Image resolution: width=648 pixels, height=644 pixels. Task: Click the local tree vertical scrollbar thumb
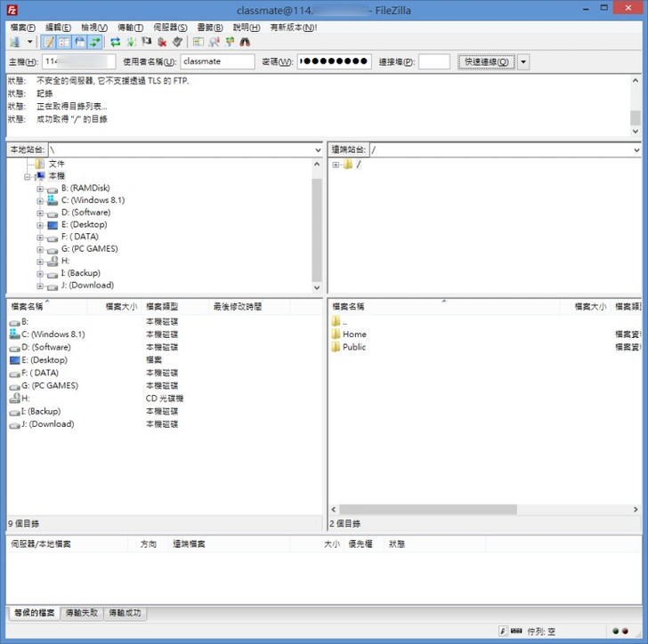[x=317, y=230]
